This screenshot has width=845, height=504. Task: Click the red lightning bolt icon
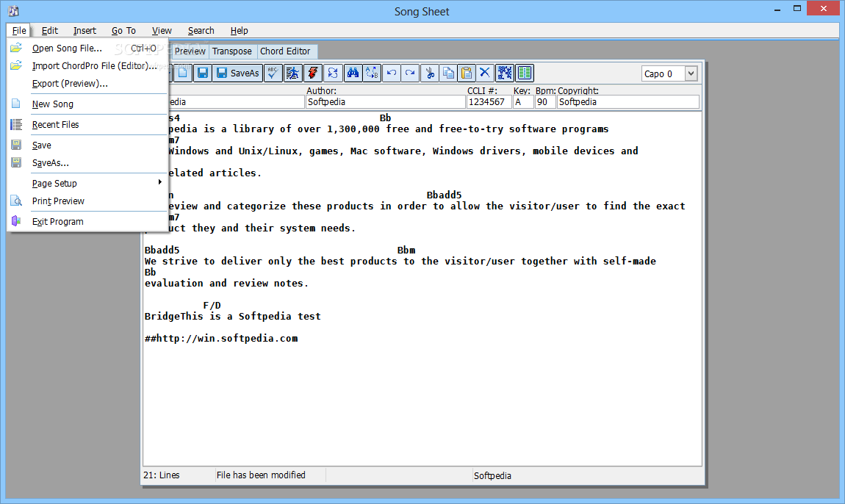pyautogui.click(x=312, y=73)
